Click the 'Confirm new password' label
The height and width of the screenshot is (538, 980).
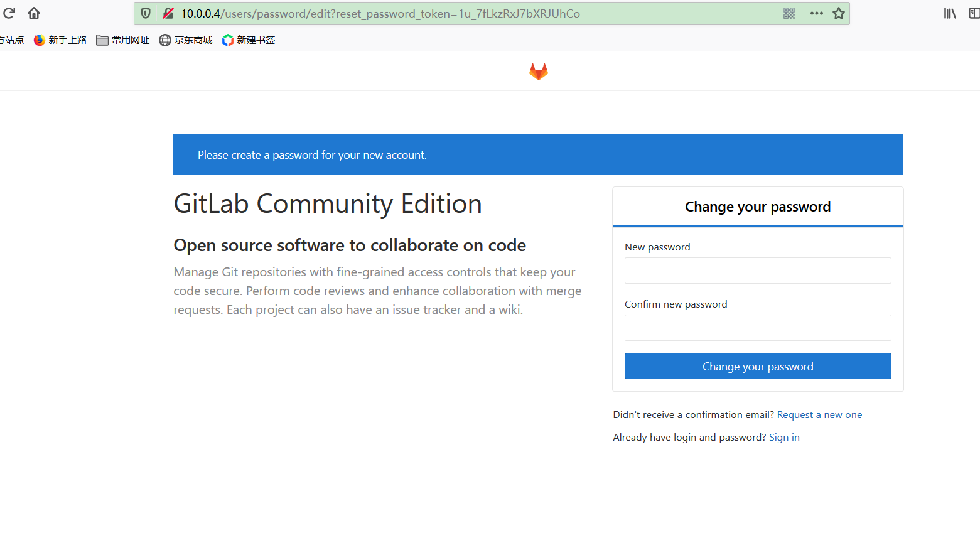pos(676,304)
